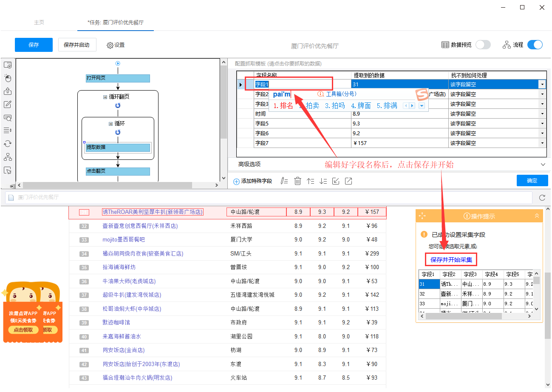Screen dimensions: 552x392
Task: Click the loop icon under 循环翻页
Action: (x=118, y=105)
